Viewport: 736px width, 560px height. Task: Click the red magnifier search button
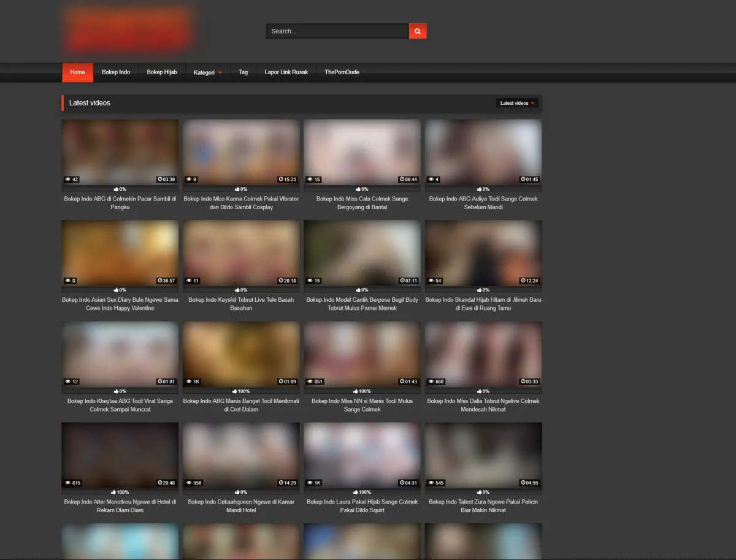click(418, 31)
